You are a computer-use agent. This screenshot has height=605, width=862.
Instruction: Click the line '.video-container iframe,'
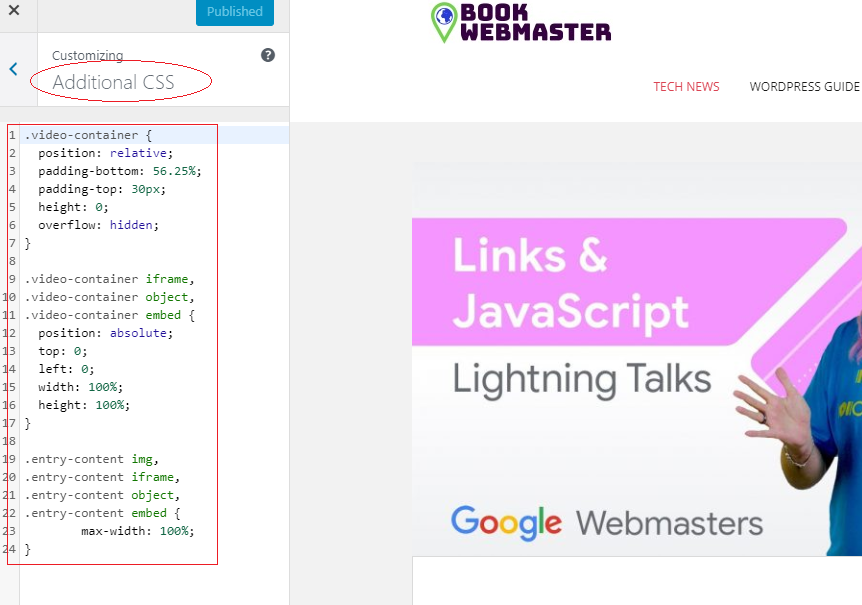click(x=109, y=279)
